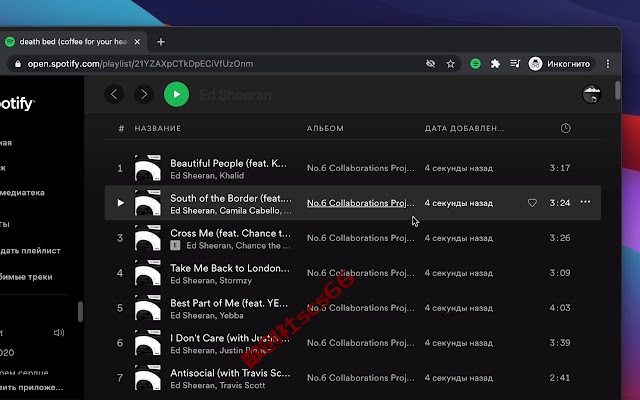Click the install app link in sidebar bottom
640x400 pixels.
(31, 387)
